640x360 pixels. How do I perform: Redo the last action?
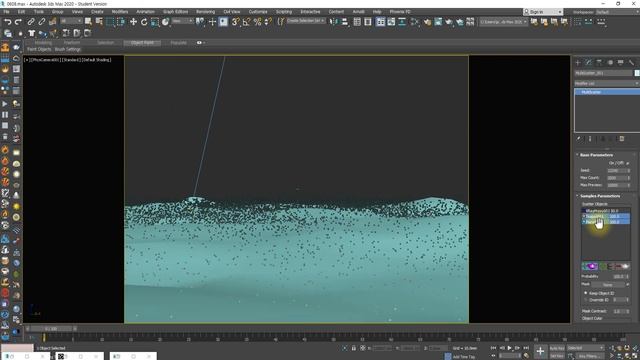18,22
